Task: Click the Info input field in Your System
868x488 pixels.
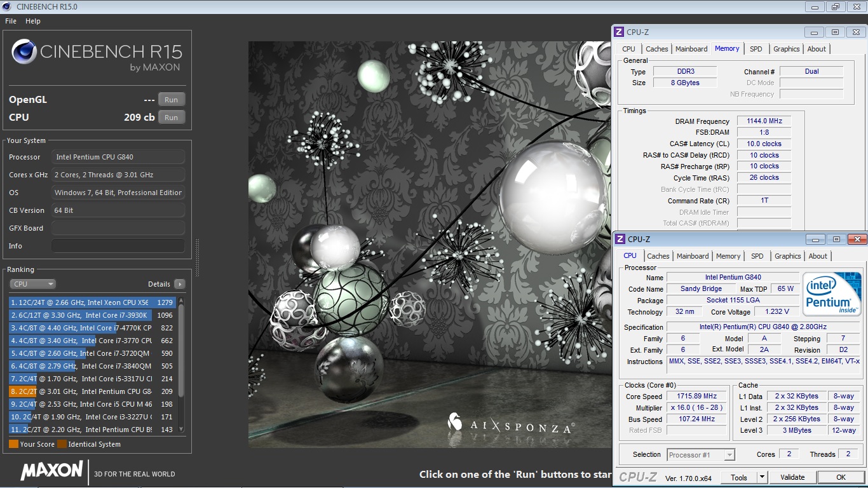Action: click(x=118, y=246)
